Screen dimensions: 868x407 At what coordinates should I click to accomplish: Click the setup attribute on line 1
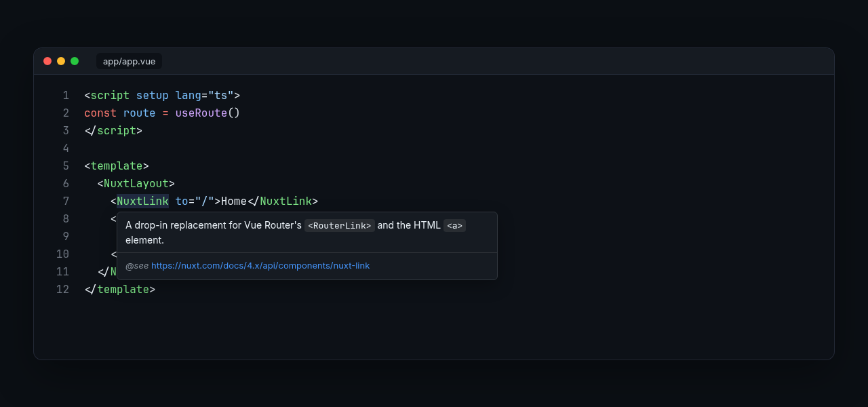click(153, 95)
